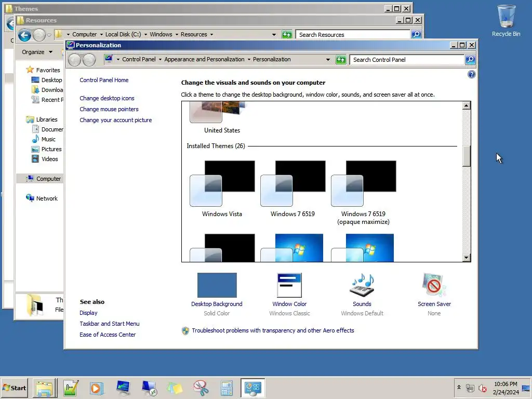532x399 pixels.
Task: Click the search magnifier in Search Control Panel
Action: click(x=470, y=60)
